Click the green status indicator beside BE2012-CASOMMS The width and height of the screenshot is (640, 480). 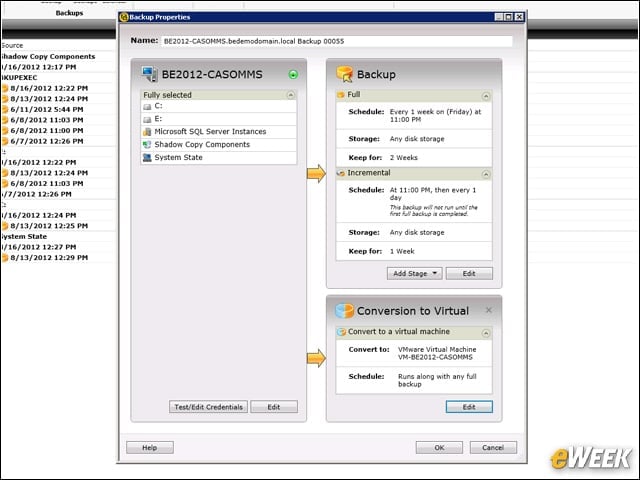click(293, 74)
